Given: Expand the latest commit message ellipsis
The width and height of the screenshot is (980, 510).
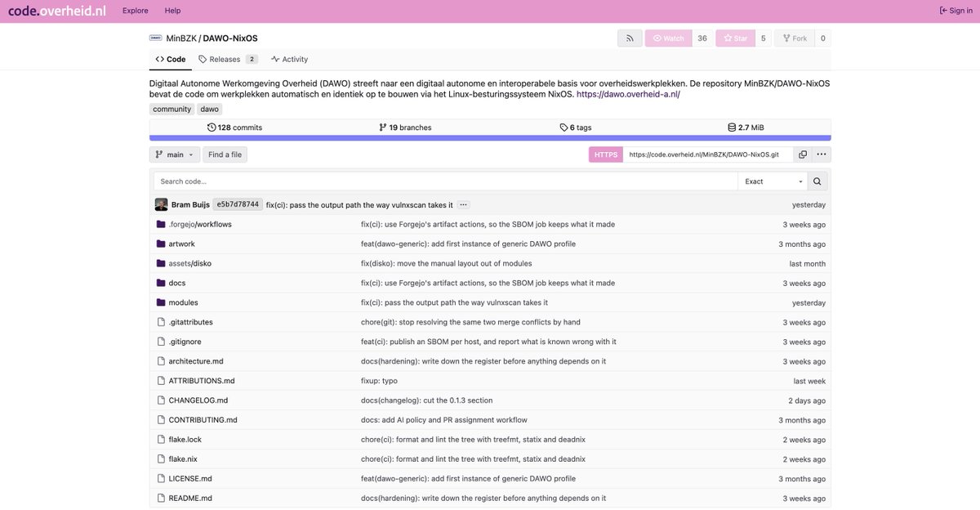Looking at the screenshot, I should [463, 204].
